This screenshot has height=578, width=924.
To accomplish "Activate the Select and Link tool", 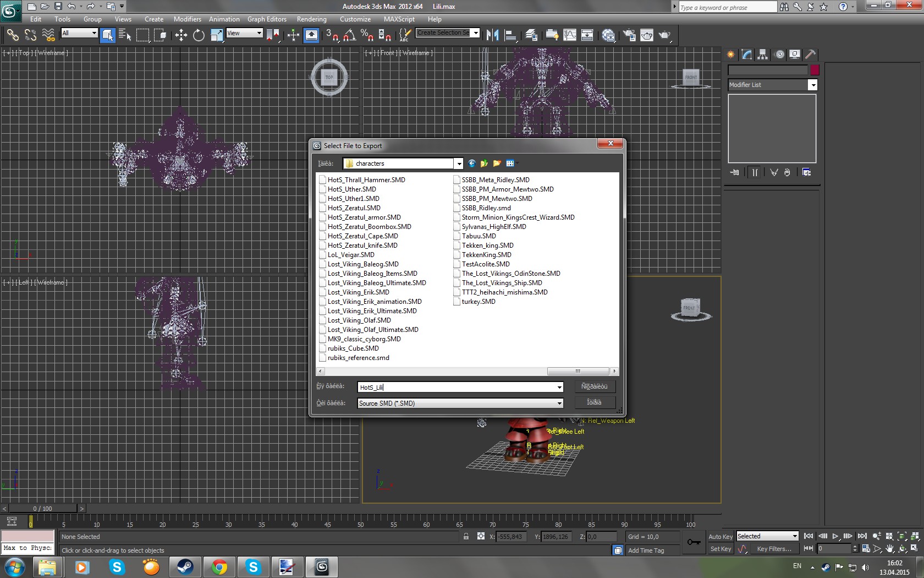I will point(12,35).
